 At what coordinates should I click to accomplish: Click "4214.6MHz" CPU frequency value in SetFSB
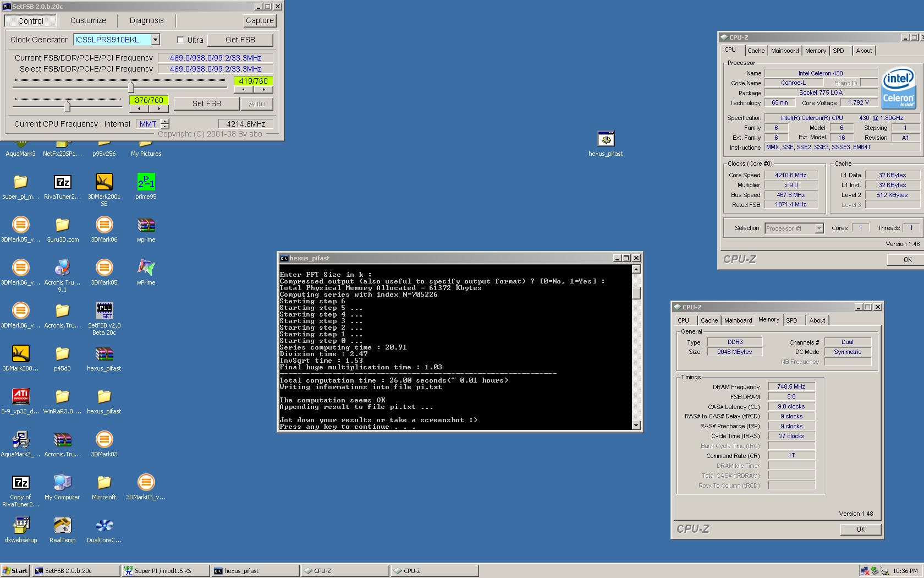(x=245, y=124)
